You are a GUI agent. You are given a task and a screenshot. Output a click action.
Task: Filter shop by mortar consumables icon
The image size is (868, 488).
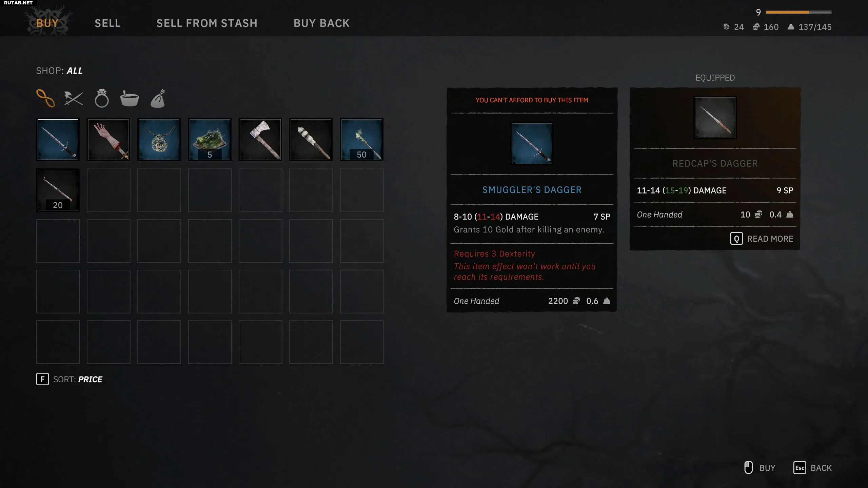(130, 99)
